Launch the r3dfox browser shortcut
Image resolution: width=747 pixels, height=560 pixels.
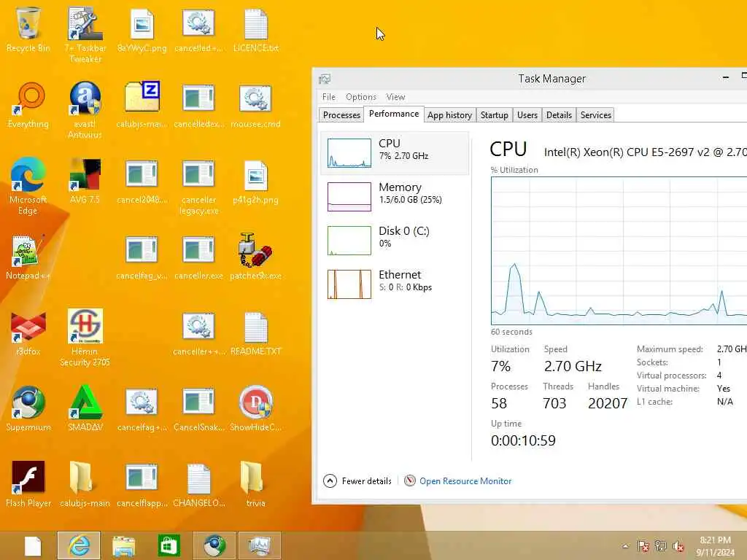(x=28, y=333)
